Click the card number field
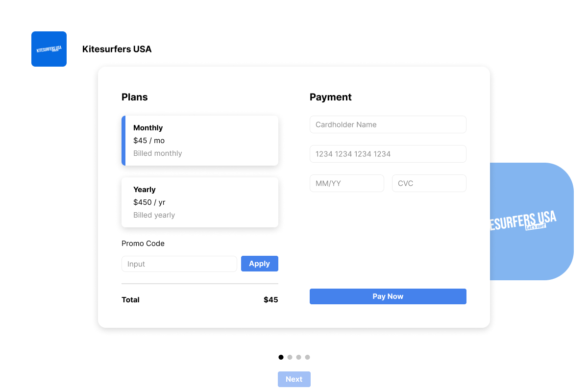The height and width of the screenshot is (392, 588). pos(388,154)
